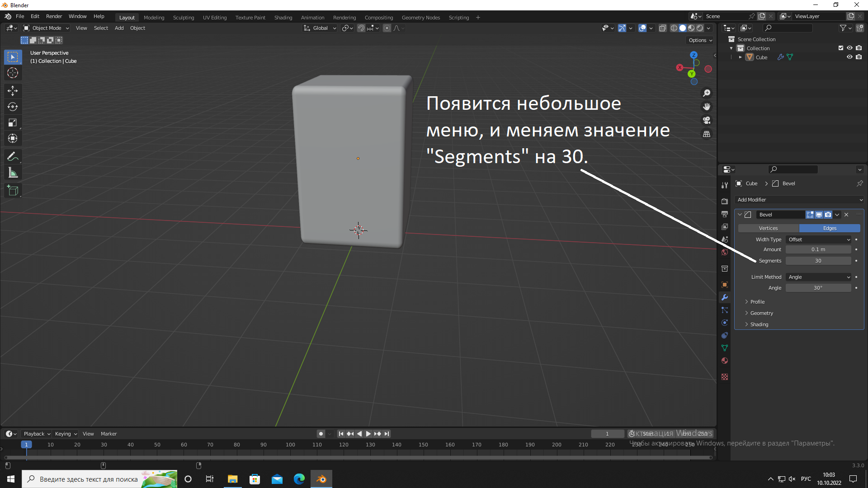
Task: Click the Bevel modifier name field
Action: point(780,215)
